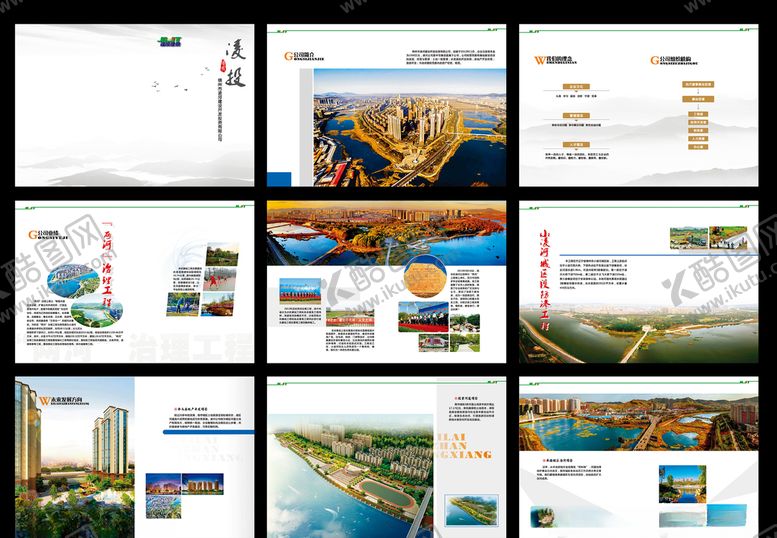Click the orange G icon beside 公司组织机构
The width and height of the screenshot is (777, 538).
pos(655,61)
